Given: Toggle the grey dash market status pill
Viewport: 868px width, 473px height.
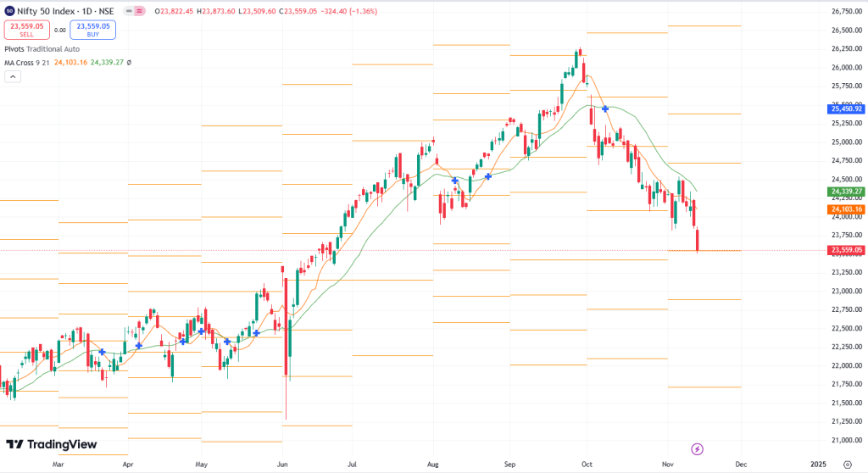Looking at the screenshot, I should 127,11.
